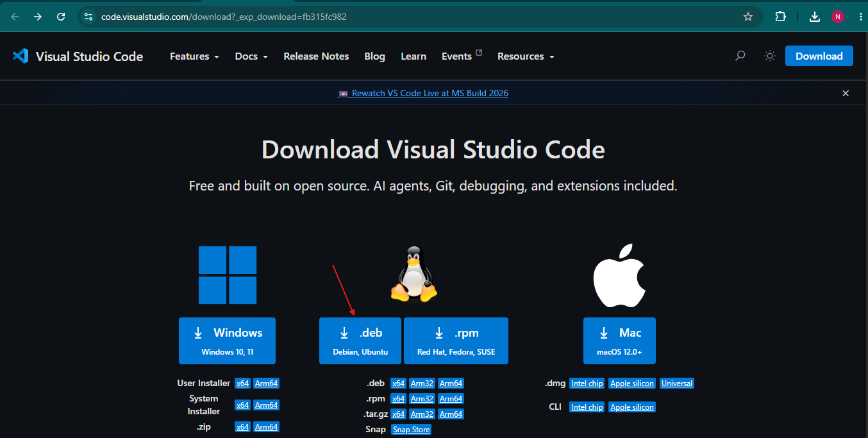Select .tar.gz Arm32 link

pyautogui.click(x=422, y=414)
